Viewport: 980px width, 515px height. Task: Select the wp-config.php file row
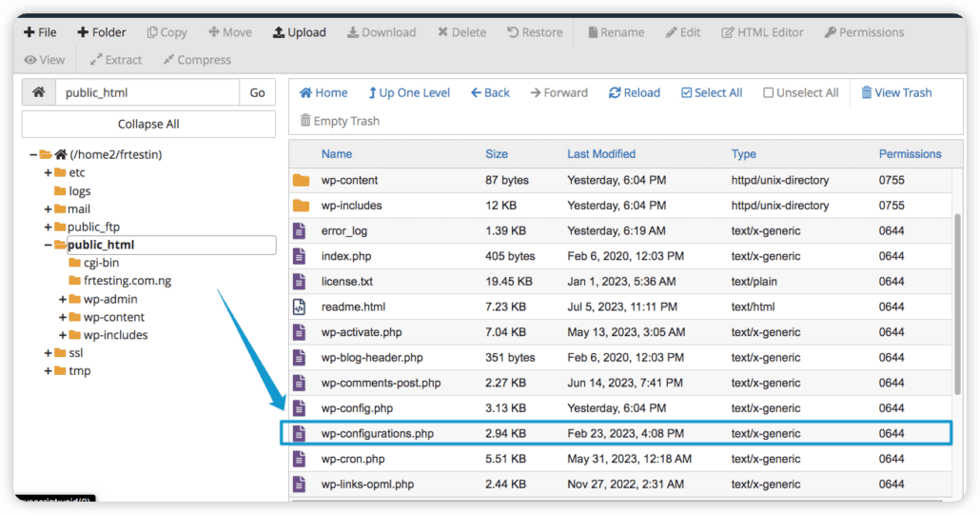tap(357, 408)
